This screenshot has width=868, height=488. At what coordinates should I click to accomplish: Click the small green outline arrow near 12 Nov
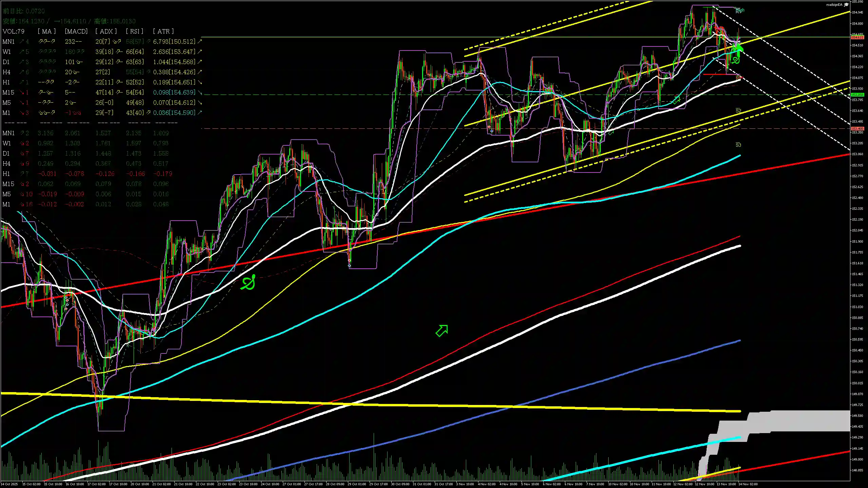tap(677, 100)
